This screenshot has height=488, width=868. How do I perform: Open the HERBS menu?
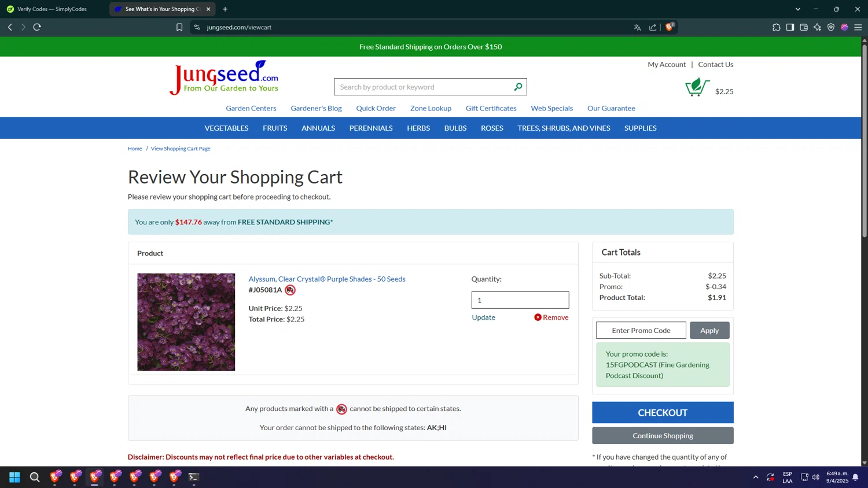418,128
